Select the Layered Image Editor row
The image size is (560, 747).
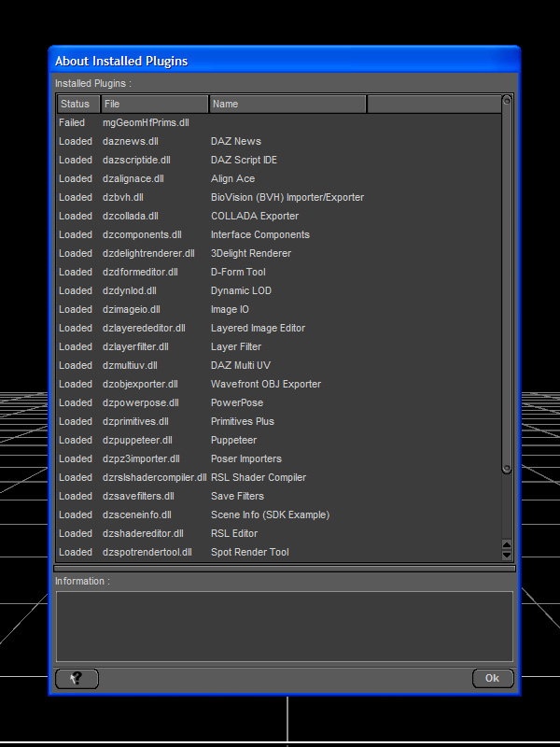pyautogui.click(x=279, y=328)
